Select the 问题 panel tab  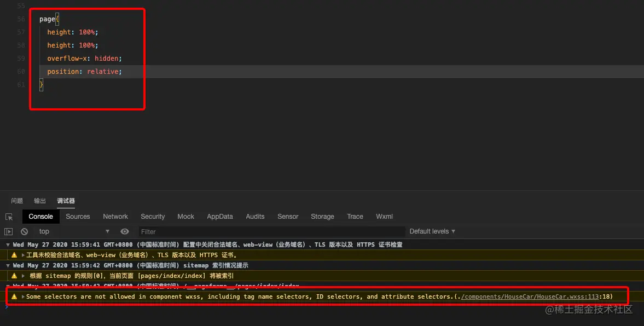click(17, 201)
